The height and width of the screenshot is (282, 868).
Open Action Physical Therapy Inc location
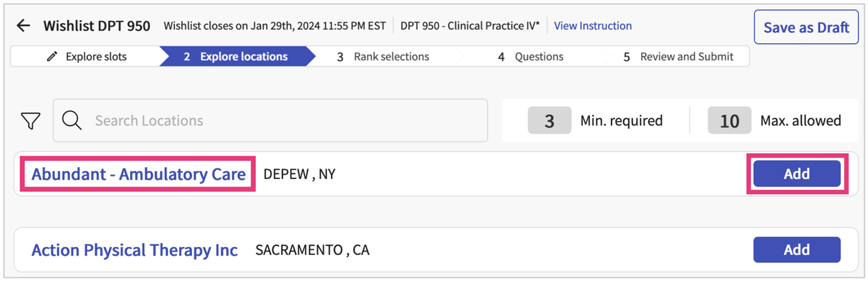tap(135, 250)
